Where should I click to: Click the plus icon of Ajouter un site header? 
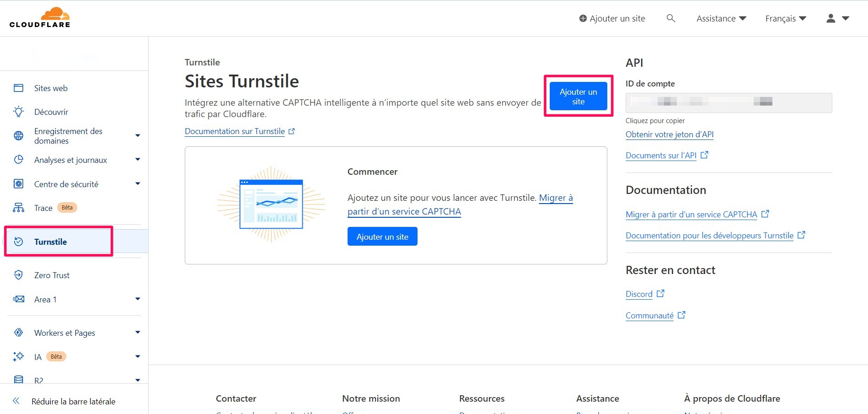(x=583, y=18)
